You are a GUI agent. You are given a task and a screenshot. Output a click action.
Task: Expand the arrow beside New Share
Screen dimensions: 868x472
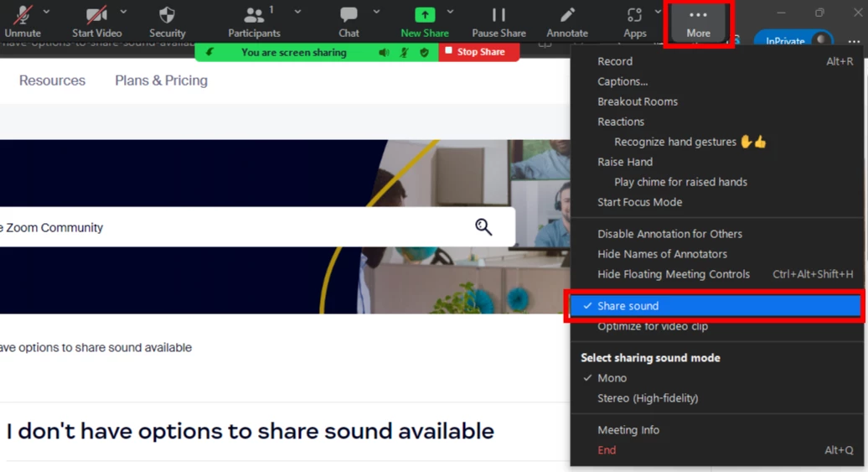coord(450,11)
